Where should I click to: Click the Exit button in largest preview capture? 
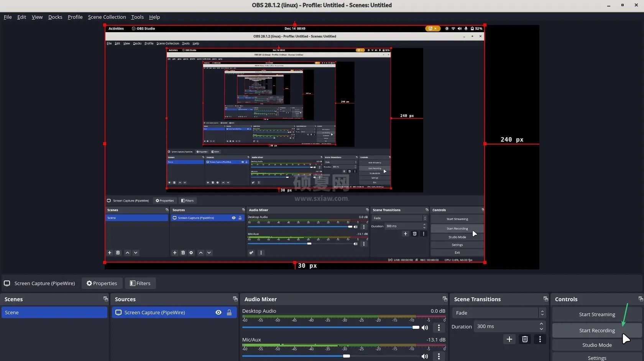[457, 253]
